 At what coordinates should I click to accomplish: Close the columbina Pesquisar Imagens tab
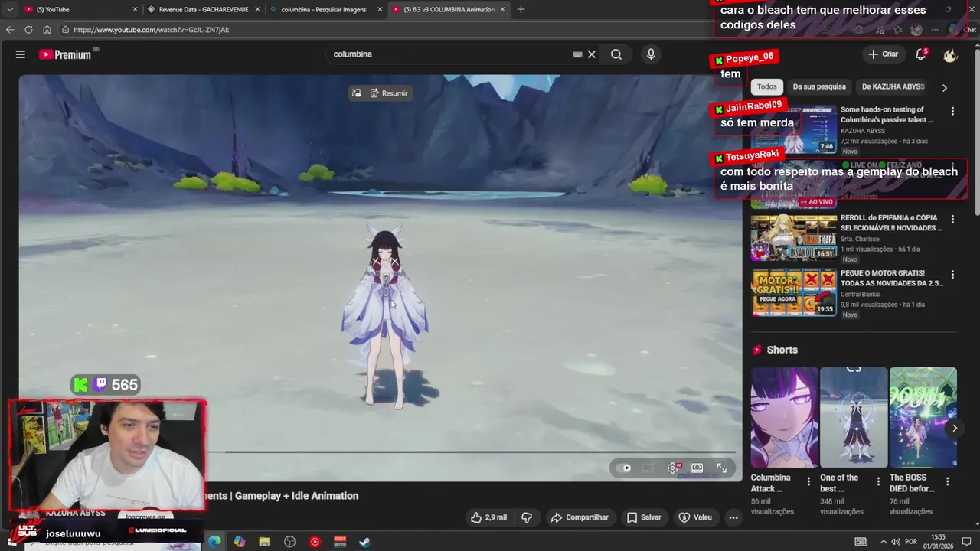(x=380, y=9)
